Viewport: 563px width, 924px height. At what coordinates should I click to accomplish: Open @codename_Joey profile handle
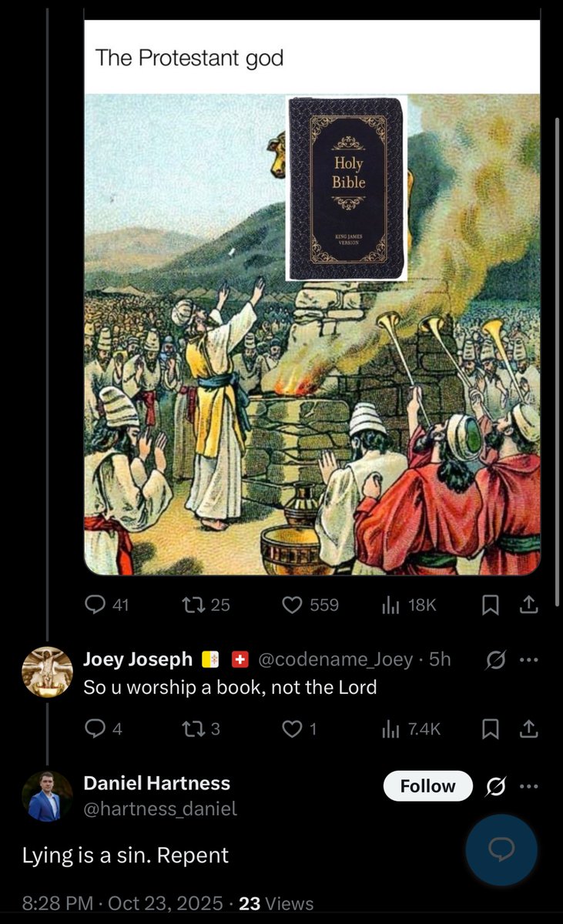(335, 659)
